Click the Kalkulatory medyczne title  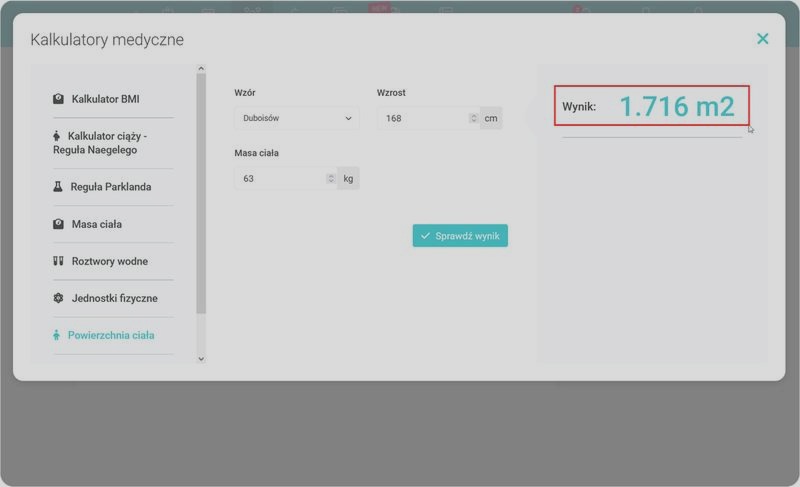tap(107, 40)
